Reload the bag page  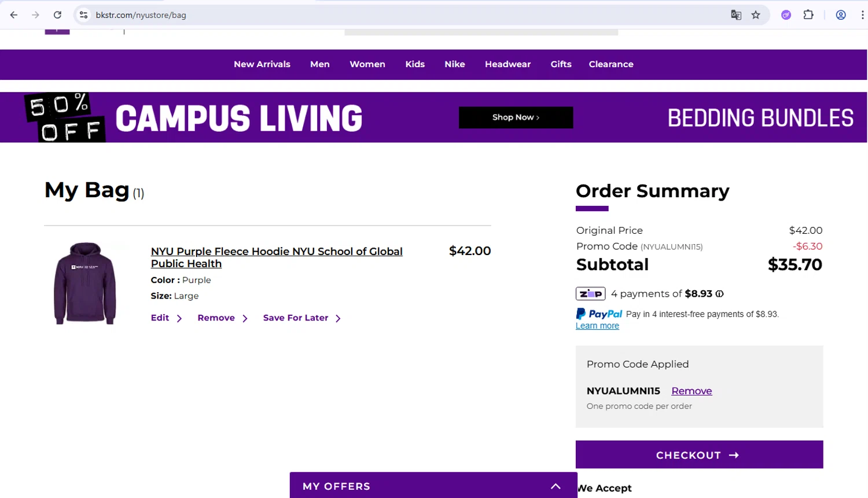point(57,15)
